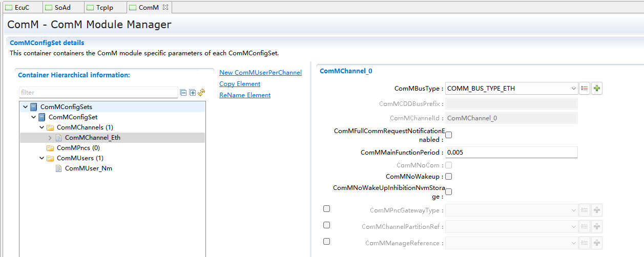The image size is (644, 257).
Task: Enable the ComMPncGatewayType optional checkbox
Action: click(326, 209)
